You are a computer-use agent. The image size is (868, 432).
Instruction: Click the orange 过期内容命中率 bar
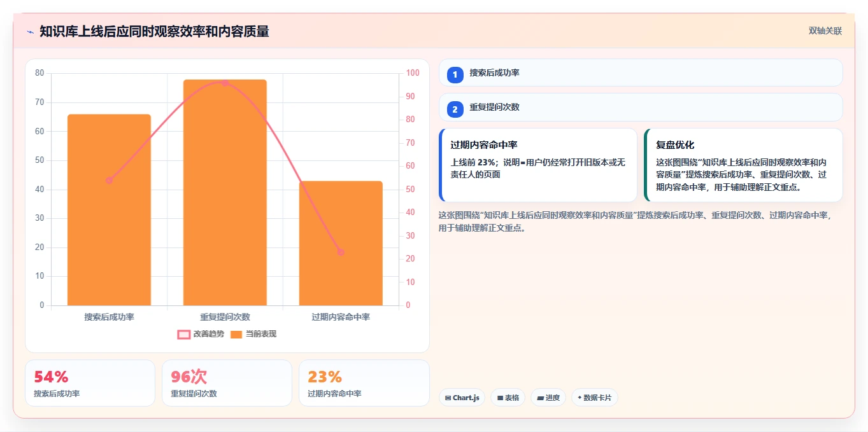pos(341,243)
